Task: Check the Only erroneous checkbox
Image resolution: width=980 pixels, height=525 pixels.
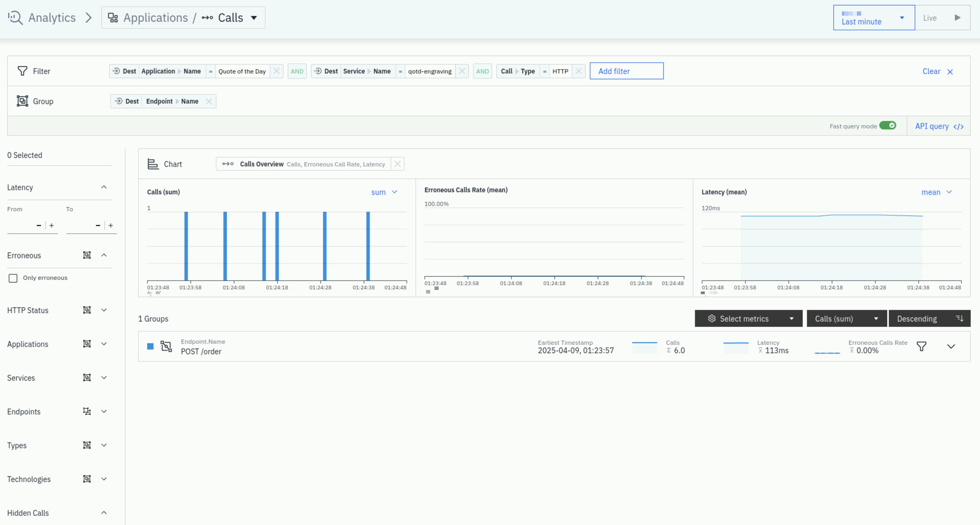Action: click(x=13, y=278)
